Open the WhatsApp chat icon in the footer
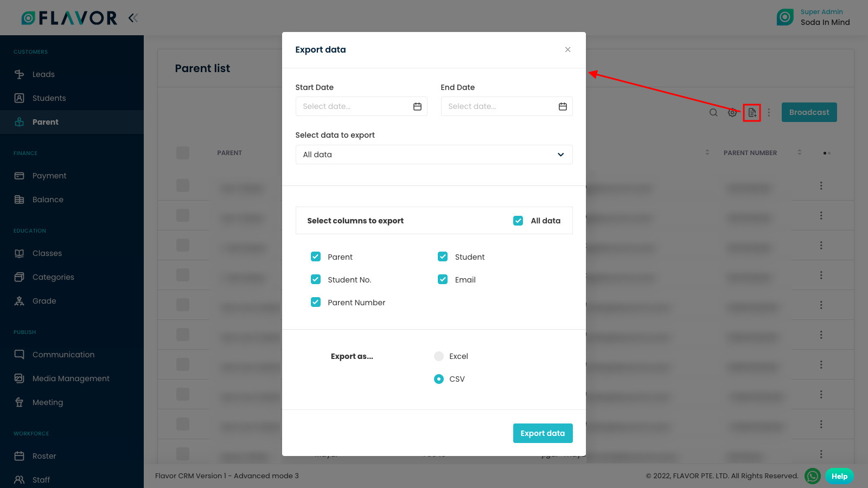 pyautogui.click(x=812, y=476)
